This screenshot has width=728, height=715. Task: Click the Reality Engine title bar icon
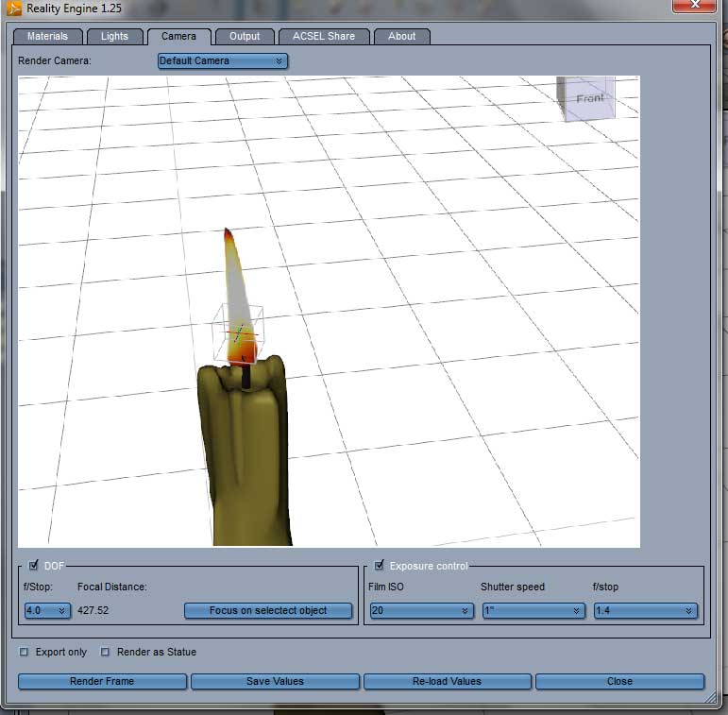point(14,8)
